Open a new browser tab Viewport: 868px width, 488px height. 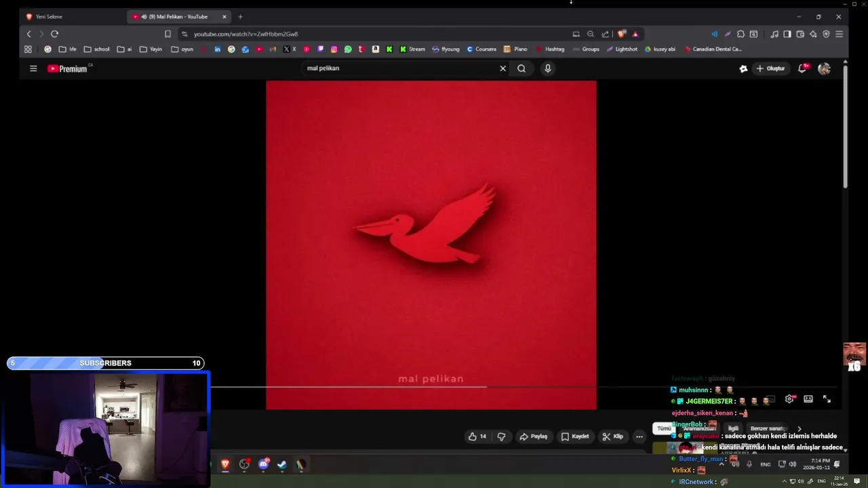[x=240, y=16]
